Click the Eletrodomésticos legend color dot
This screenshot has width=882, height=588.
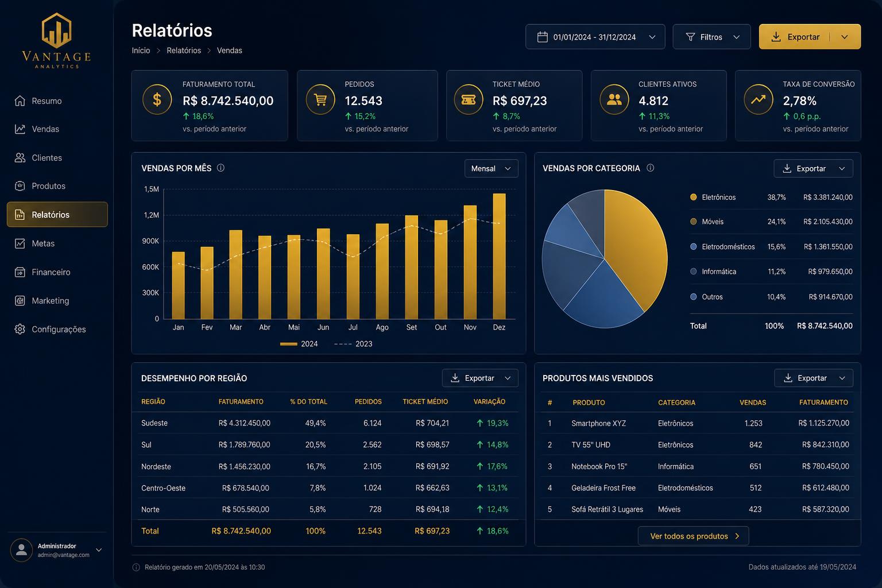click(x=693, y=247)
